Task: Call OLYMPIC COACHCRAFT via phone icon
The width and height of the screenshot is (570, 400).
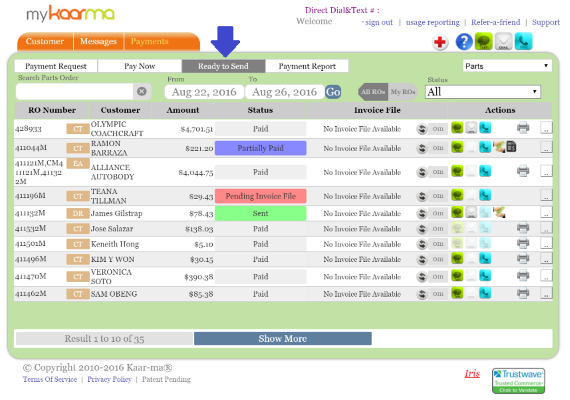Action: (x=485, y=128)
